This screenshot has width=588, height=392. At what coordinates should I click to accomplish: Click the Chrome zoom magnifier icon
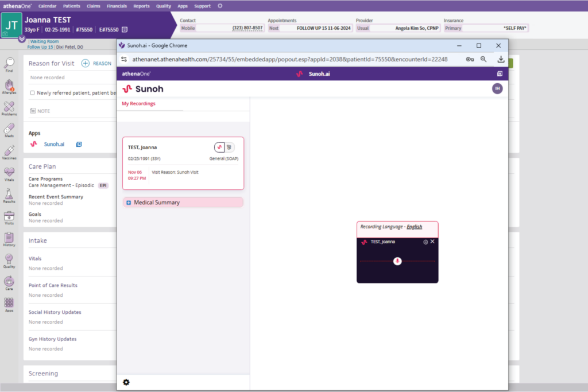(483, 59)
